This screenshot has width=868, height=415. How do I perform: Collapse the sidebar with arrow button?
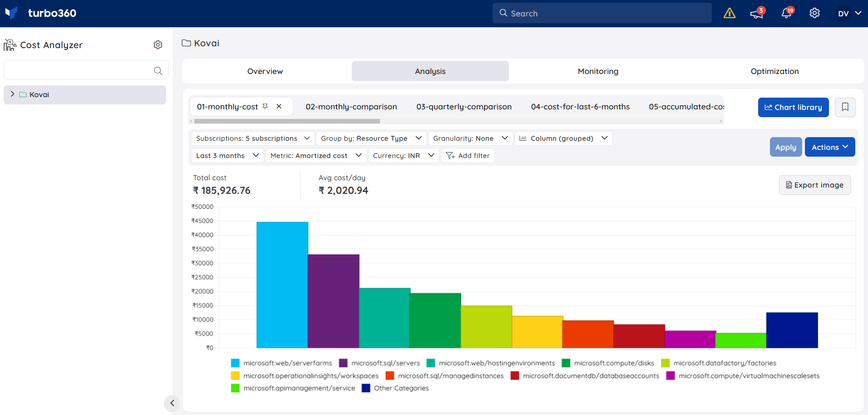172,403
